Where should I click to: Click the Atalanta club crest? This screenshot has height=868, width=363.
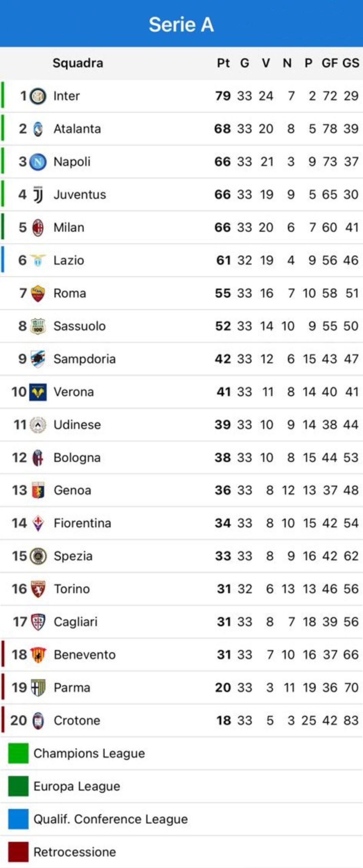tap(38, 129)
